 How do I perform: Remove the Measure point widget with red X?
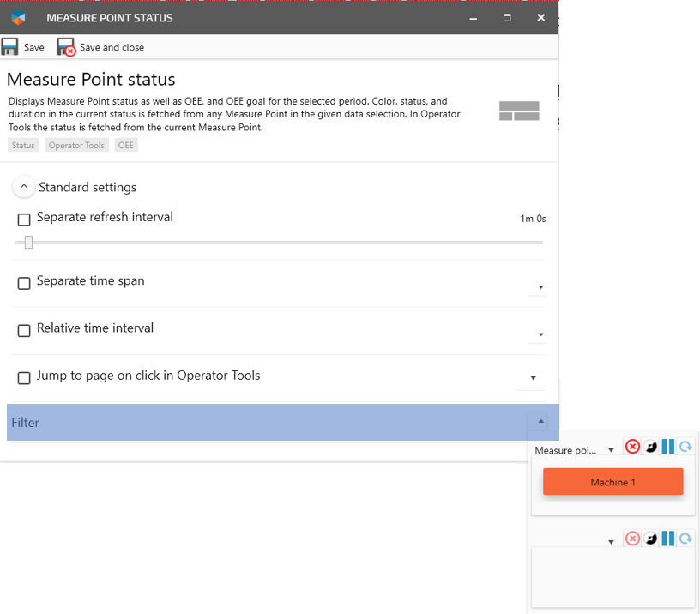point(632,447)
